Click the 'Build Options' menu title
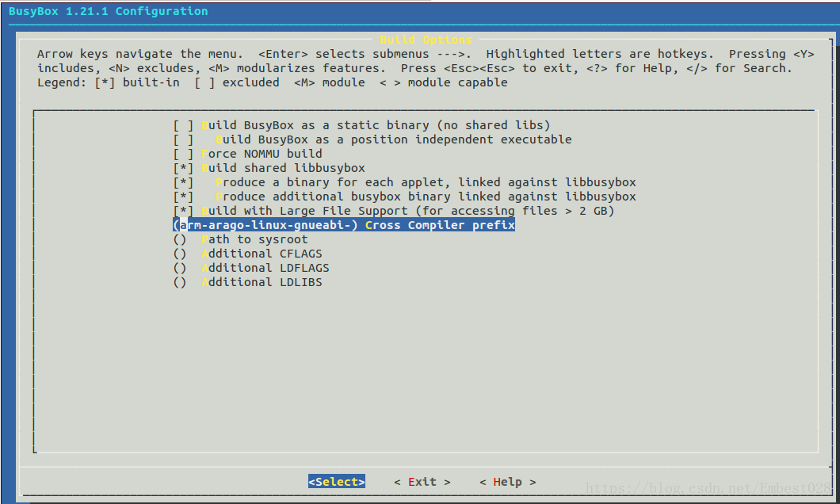Viewport: 840px width, 504px height. [426, 40]
